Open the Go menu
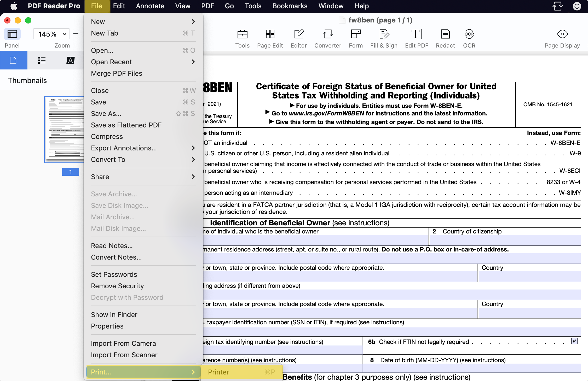The width and height of the screenshot is (588, 381). (x=229, y=6)
